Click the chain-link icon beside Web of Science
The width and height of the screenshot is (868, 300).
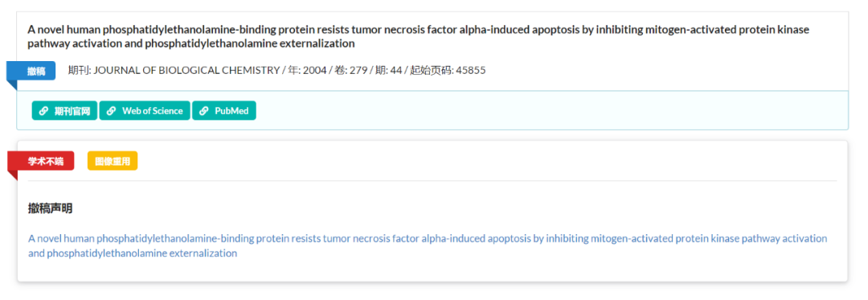[x=111, y=111]
